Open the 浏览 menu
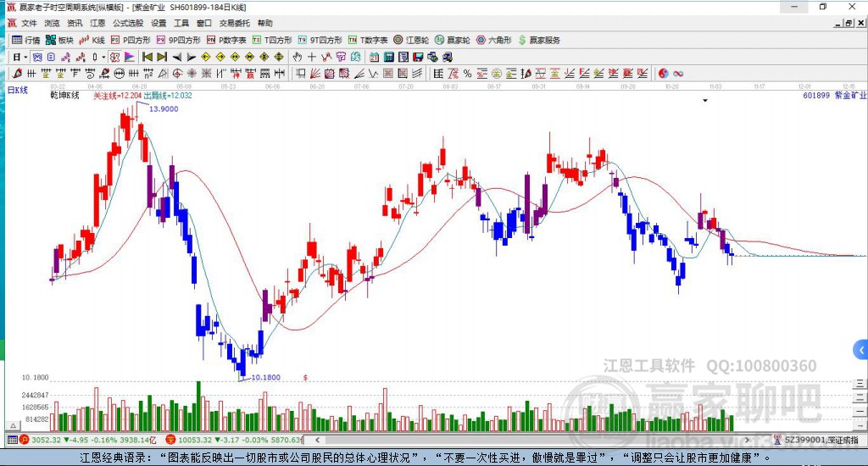Image resolution: width=868 pixels, height=466 pixels. pyautogui.click(x=52, y=23)
